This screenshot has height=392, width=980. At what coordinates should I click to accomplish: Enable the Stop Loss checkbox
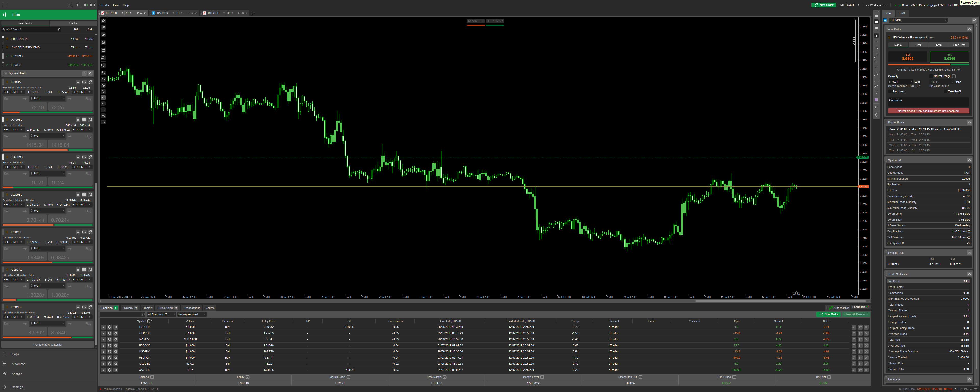click(890, 91)
